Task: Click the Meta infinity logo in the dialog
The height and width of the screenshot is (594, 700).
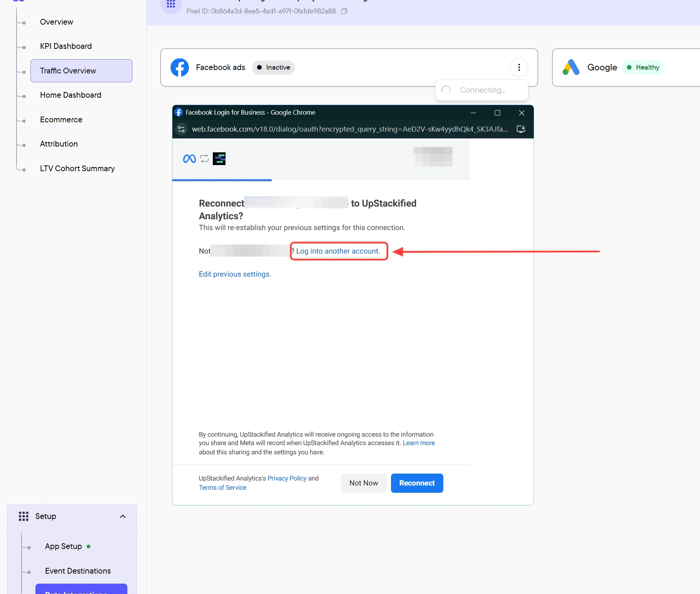Action: pos(189,159)
